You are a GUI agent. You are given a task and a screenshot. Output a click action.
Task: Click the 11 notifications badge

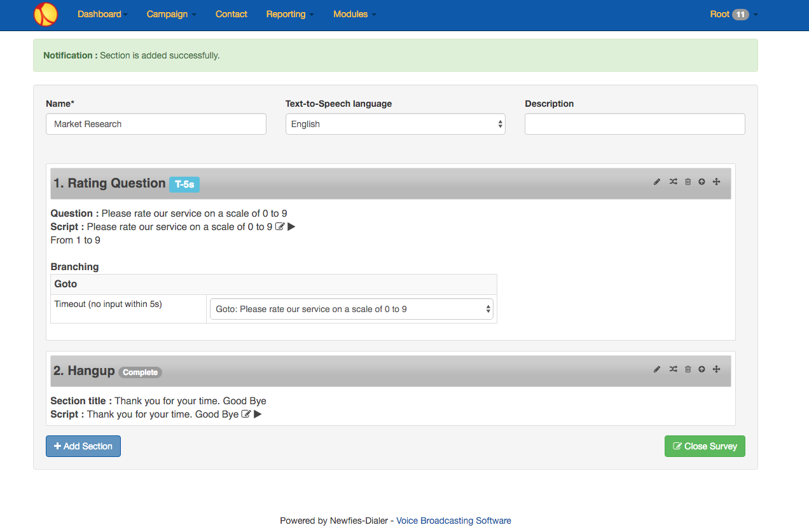click(740, 14)
